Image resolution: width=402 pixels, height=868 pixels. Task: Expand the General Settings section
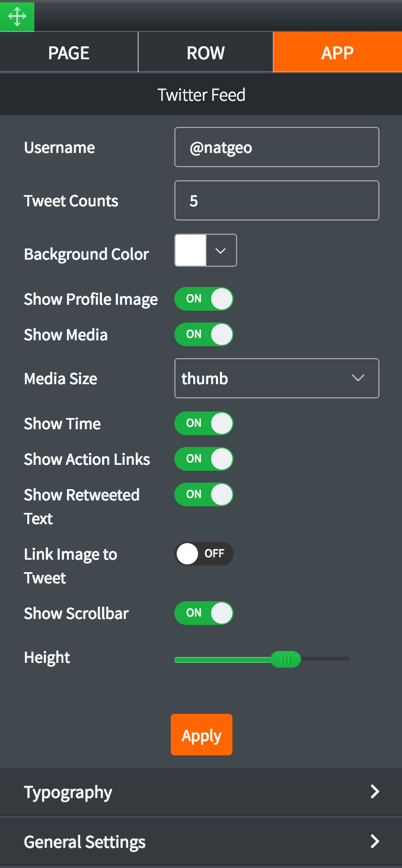pyautogui.click(x=201, y=842)
